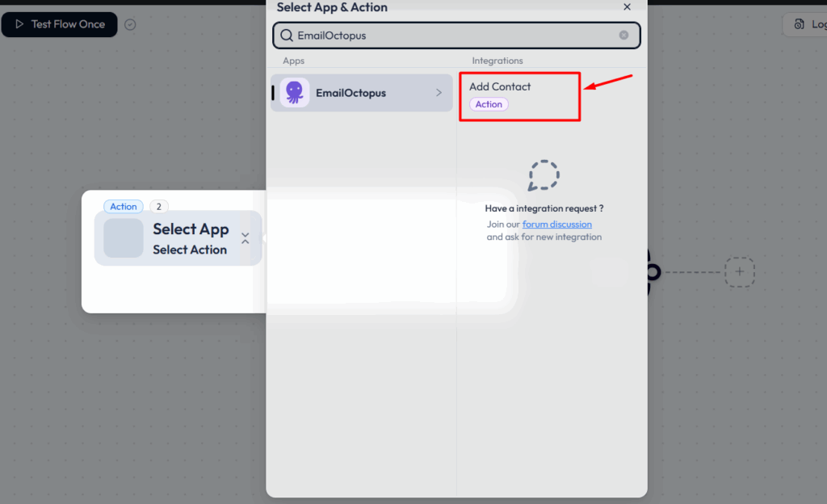Switch to the Integrations column header
This screenshot has height=504, width=827.
(x=497, y=61)
